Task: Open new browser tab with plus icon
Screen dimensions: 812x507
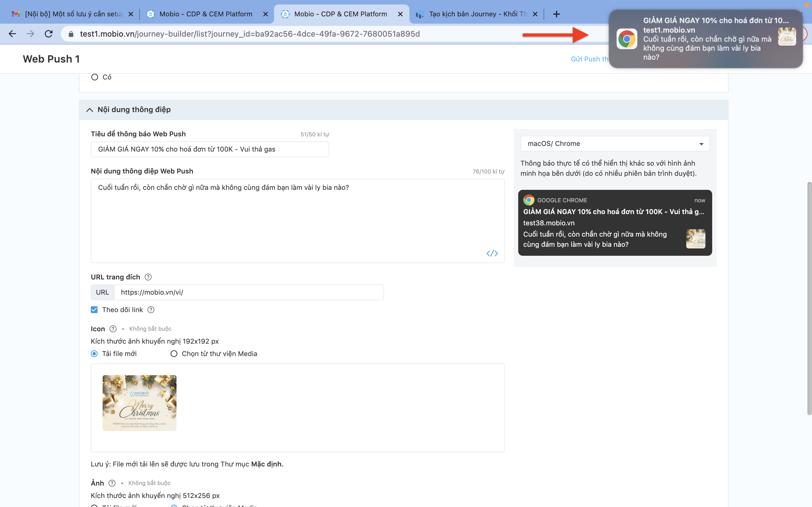Action: tap(556, 14)
